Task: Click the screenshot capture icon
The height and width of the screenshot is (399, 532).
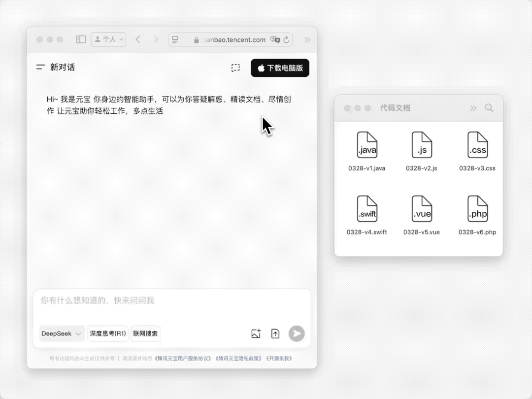Action: pyautogui.click(x=235, y=67)
